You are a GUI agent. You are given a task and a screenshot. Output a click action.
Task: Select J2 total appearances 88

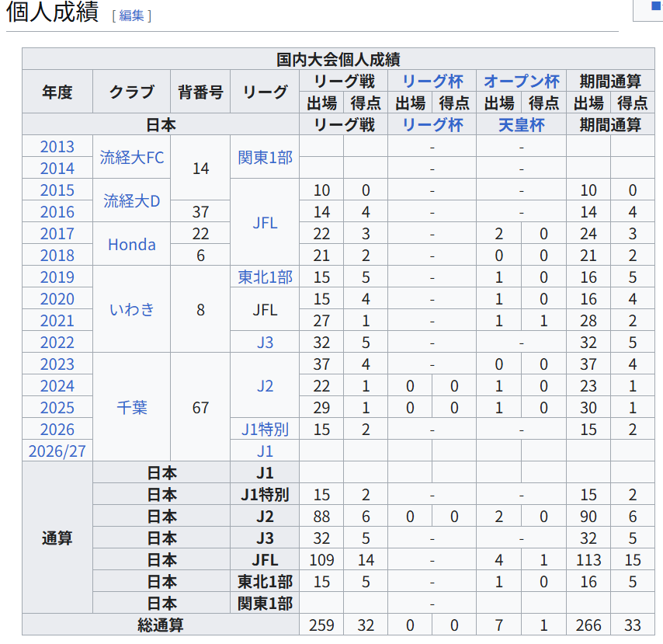tap(321, 517)
